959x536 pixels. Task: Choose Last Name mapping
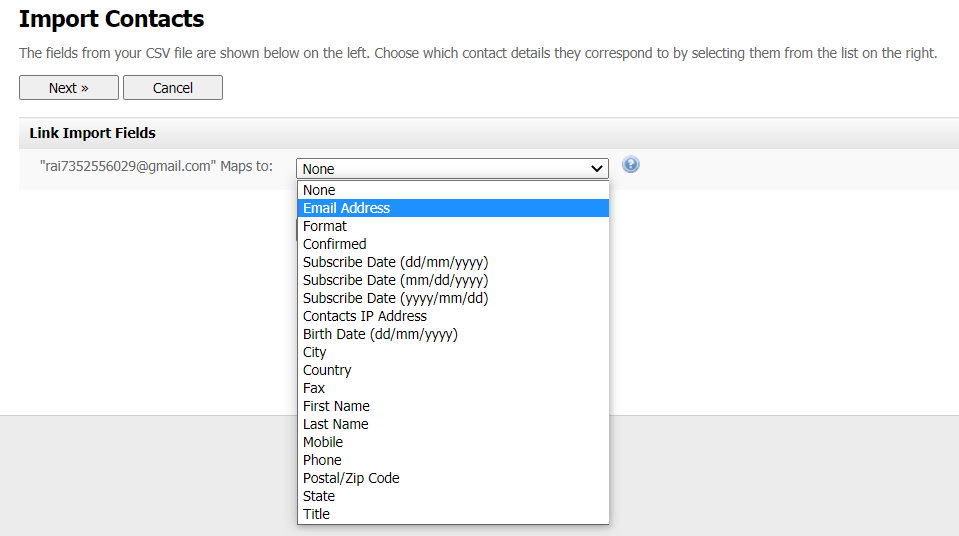pos(453,424)
